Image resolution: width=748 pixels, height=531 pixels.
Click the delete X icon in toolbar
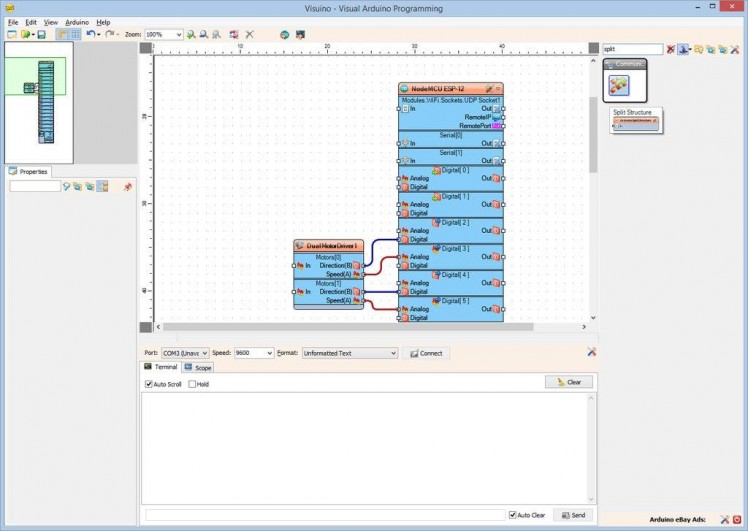(x=250, y=34)
